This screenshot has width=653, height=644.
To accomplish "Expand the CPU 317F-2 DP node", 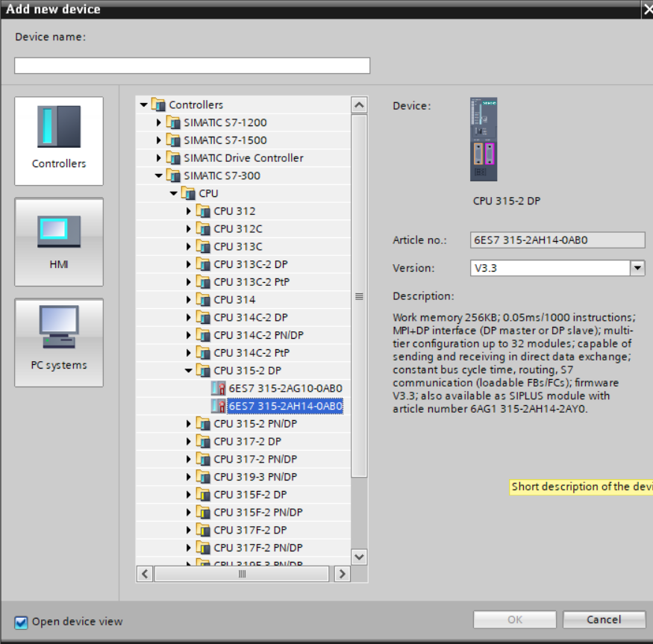I will [x=189, y=530].
